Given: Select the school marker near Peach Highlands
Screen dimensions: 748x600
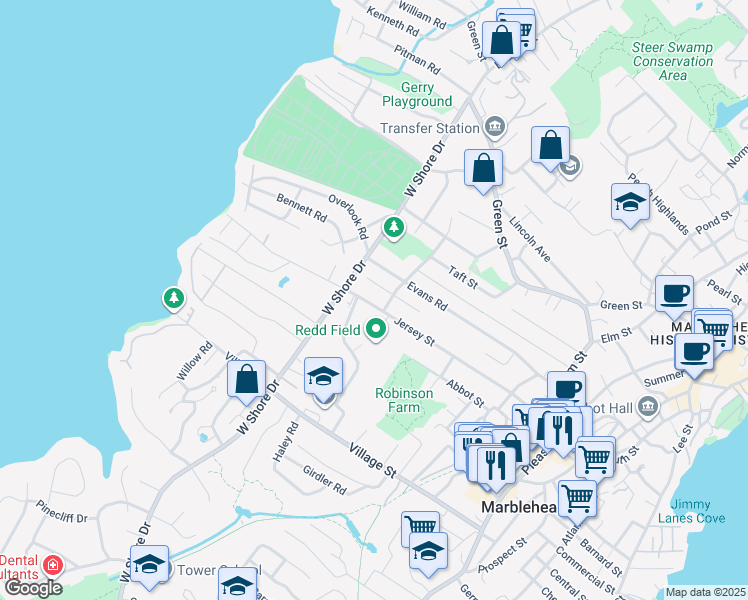Looking at the screenshot, I should 630,203.
